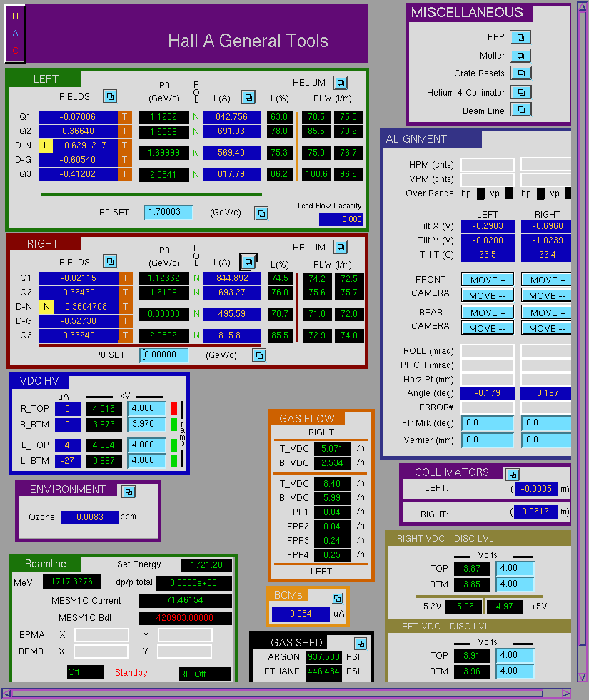
Task: Click RIGHT D-N yellow N mode indicator
Action: [x=46, y=307]
